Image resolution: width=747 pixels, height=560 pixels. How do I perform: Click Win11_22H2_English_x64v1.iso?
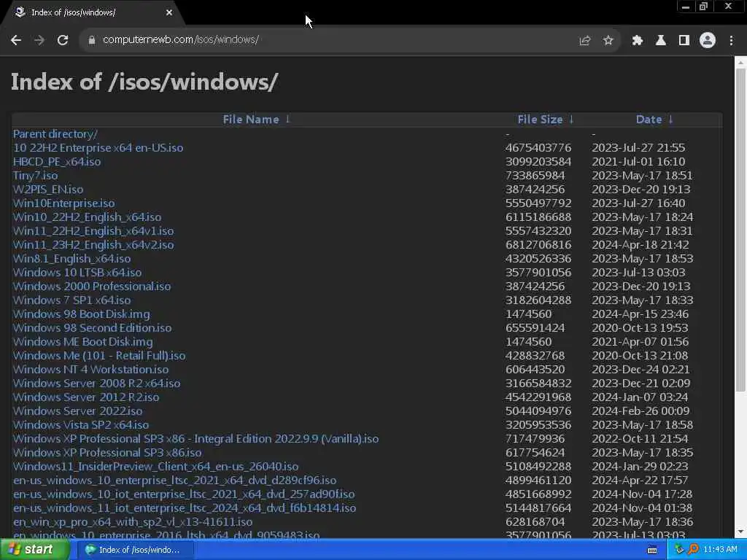[93, 230]
